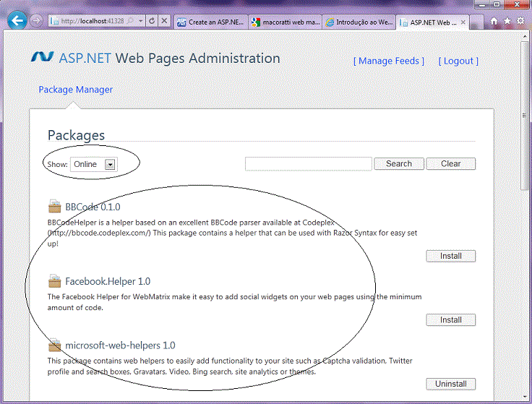Screen dimensions: 532x404
Task: Open the address bar history dropdown arrow
Action: (140, 21)
